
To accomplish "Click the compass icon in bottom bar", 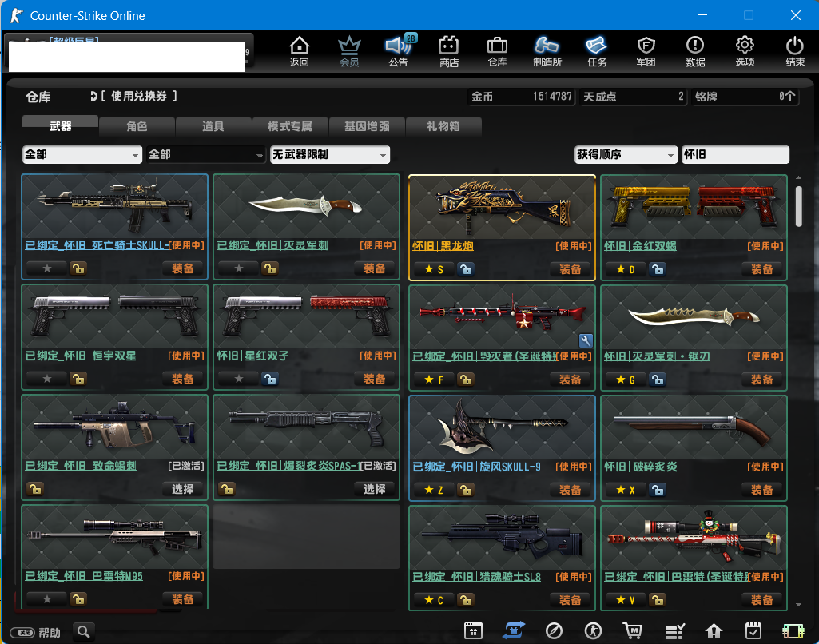I will tap(554, 631).
